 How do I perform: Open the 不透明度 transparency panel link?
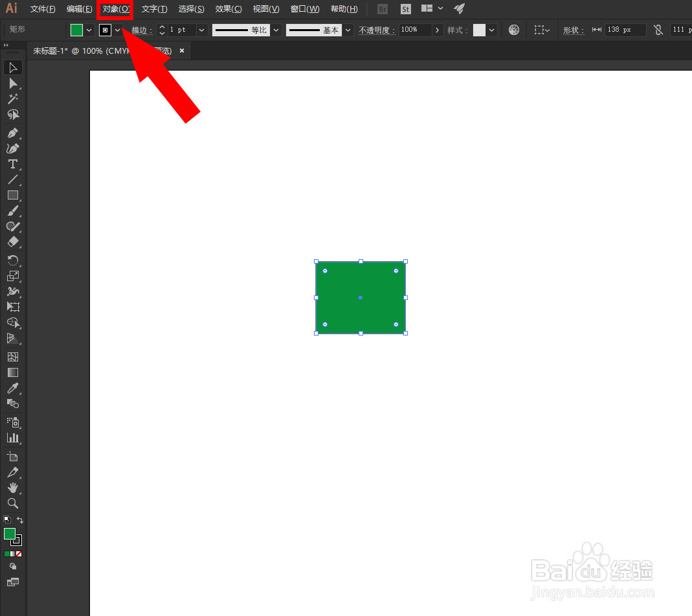(377, 30)
